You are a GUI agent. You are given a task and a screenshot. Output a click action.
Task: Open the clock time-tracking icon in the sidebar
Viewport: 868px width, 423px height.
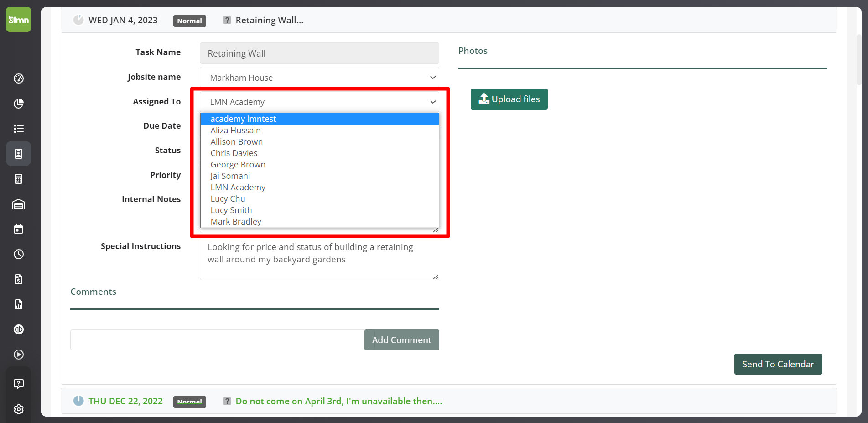19,254
